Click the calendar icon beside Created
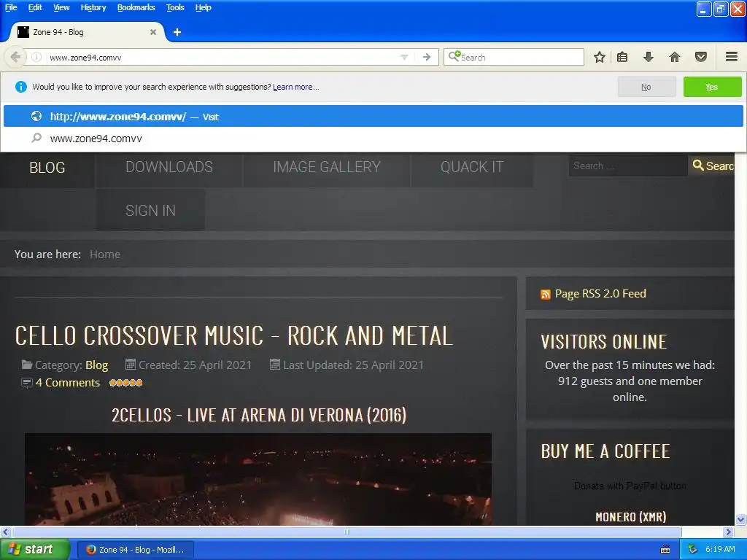The height and width of the screenshot is (560, 747). (130, 365)
